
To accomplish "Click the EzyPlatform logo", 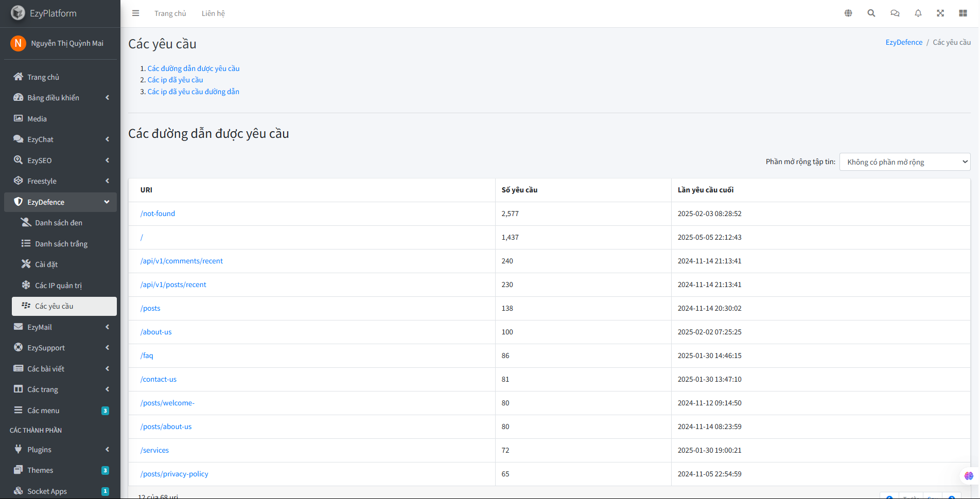I will coord(18,13).
